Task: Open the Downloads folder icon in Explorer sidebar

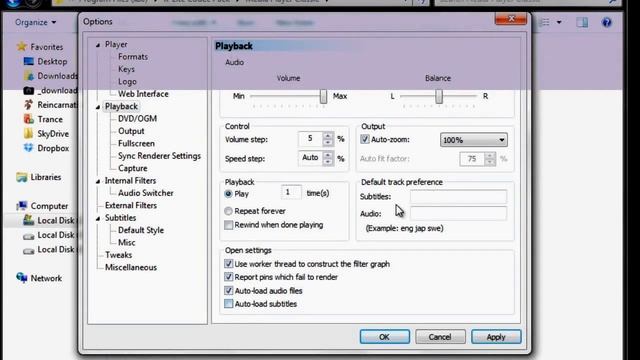Action: coord(29,76)
